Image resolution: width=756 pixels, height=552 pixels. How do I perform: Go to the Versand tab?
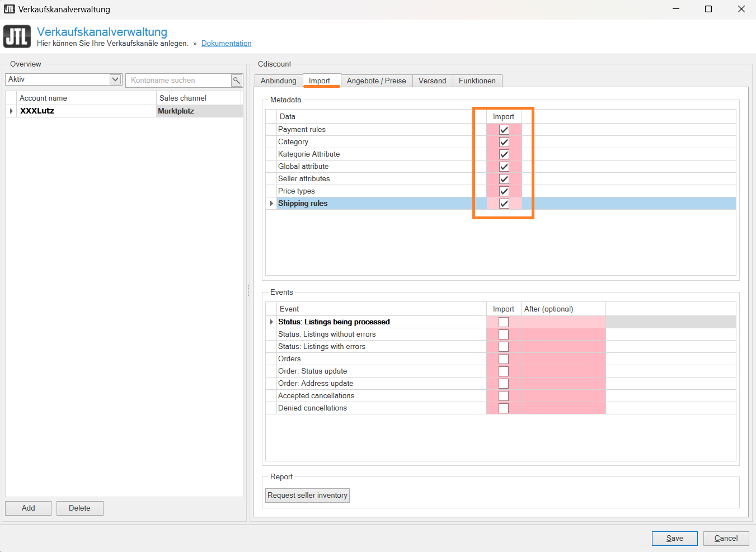pyautogui.click(x=432, y=81)
